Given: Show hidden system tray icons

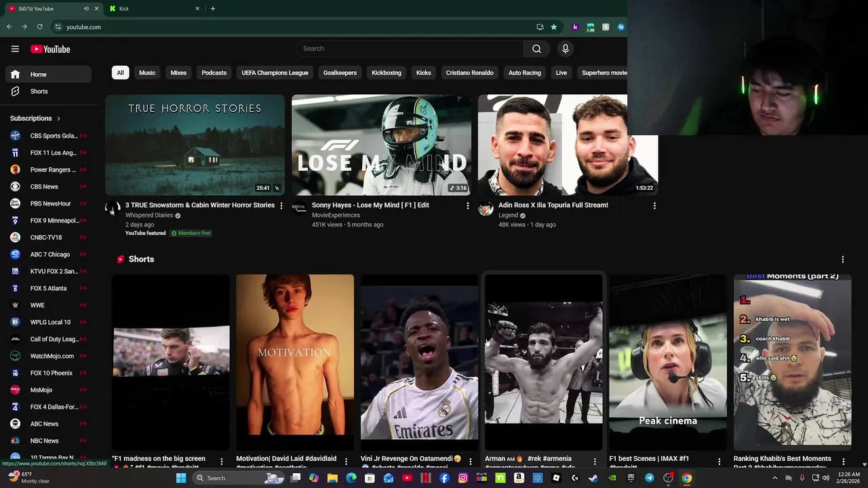Looking at the screenshot, I should point(775,478).
